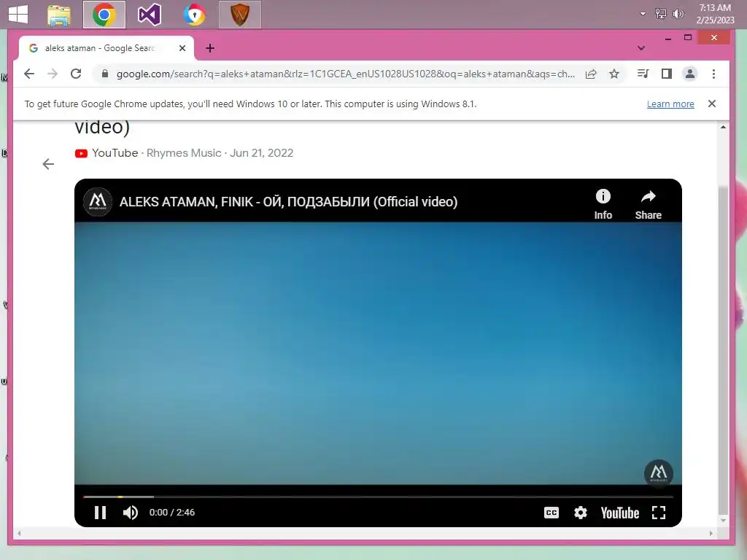View site information lock icon

point(105,74)
